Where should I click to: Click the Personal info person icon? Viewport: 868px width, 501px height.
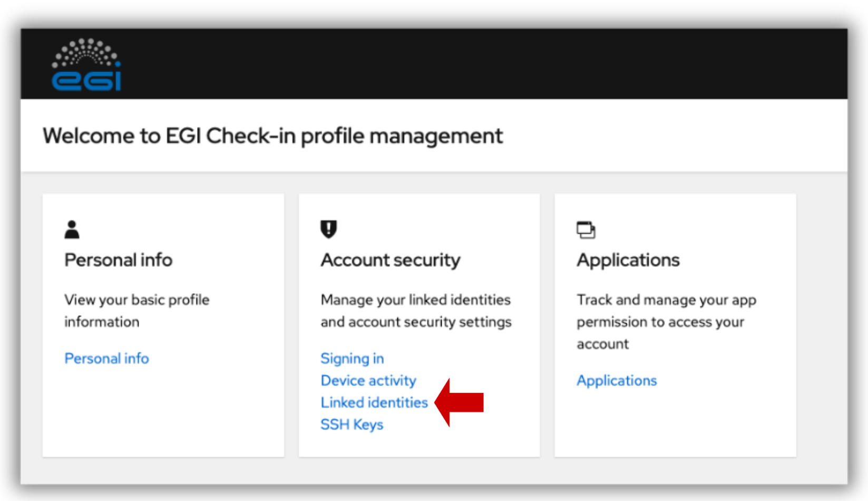point(72,229)
